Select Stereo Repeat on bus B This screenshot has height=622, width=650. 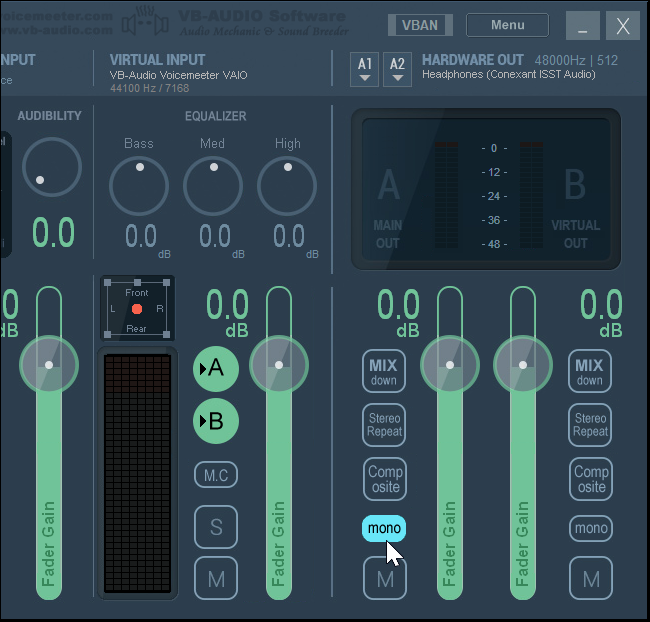point(590,425)
